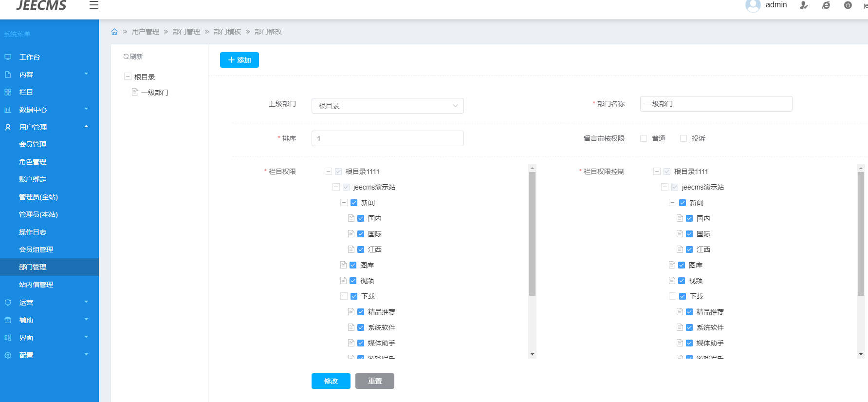Click 视频 file icon in 栏目权限控制 tree
Screen dimensions: 868x402
point(672,280)
